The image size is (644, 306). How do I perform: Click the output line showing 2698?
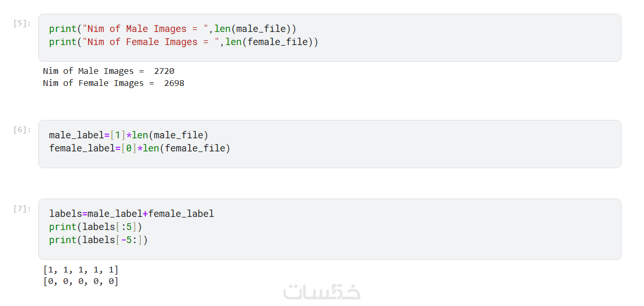pos(113,83)
